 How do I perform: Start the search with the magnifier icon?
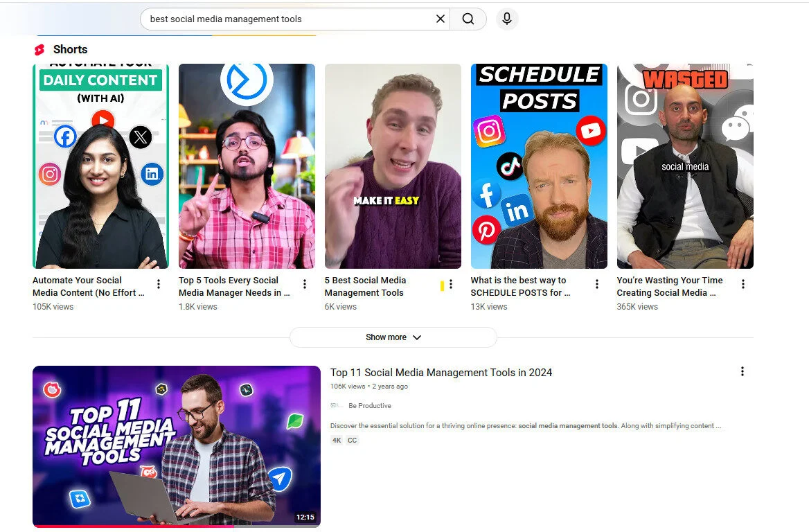pos(468,19)
